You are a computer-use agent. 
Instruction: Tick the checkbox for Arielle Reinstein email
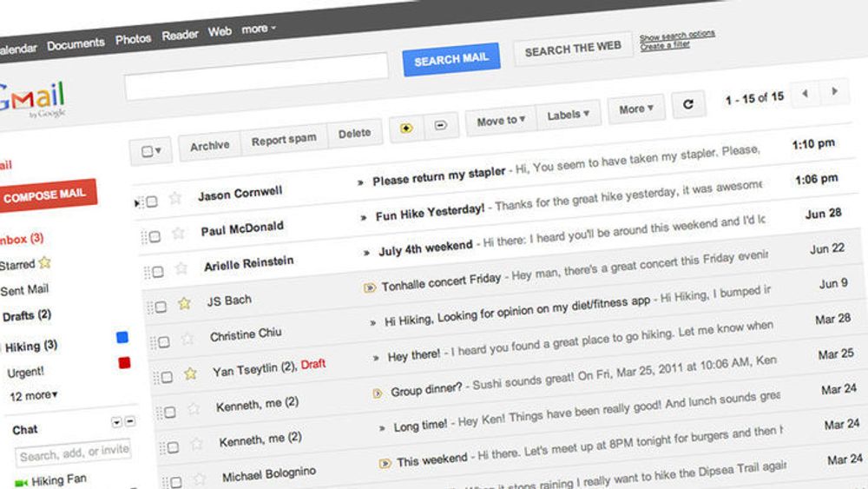tap(158, 272)
